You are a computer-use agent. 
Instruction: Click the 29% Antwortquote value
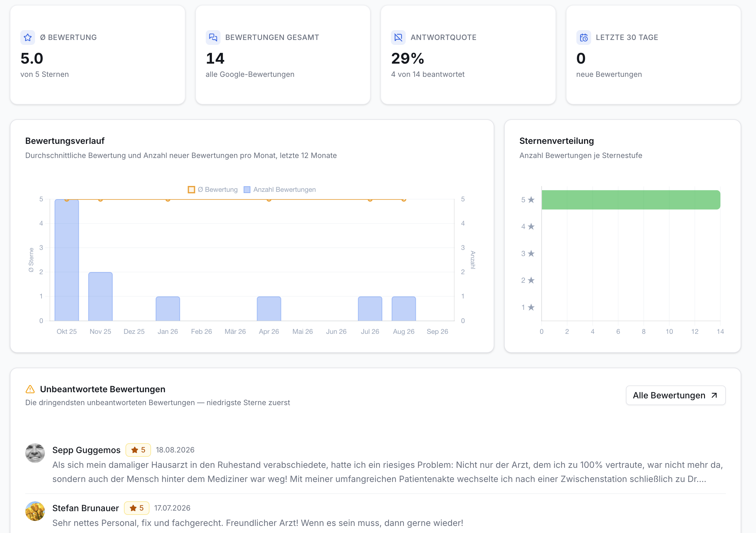tap(408, 59)
